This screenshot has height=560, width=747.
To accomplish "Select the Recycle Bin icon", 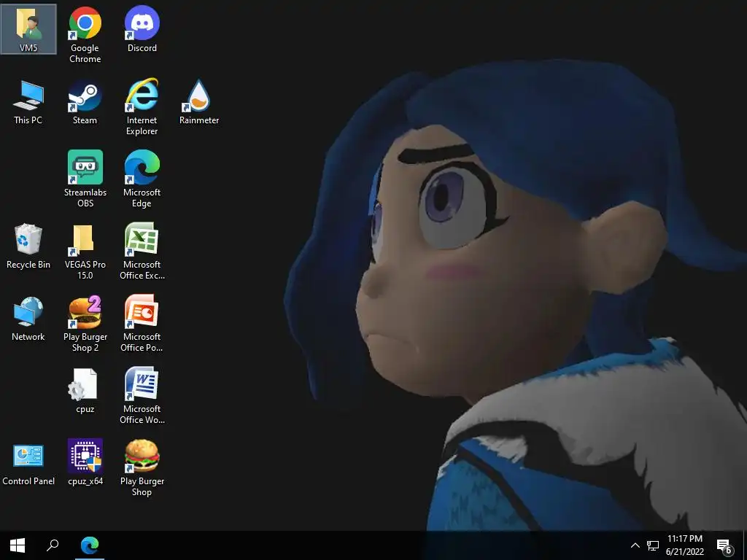I will (x=28, y=246).
